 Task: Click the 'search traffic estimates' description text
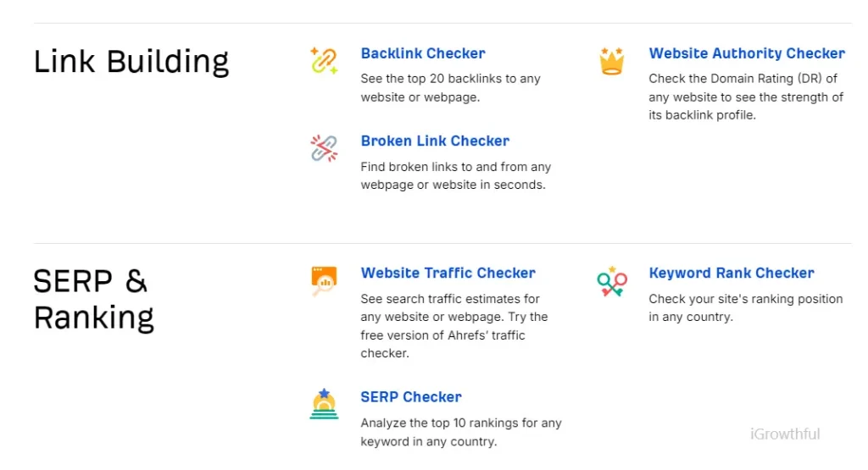click(x=454, y=326)
